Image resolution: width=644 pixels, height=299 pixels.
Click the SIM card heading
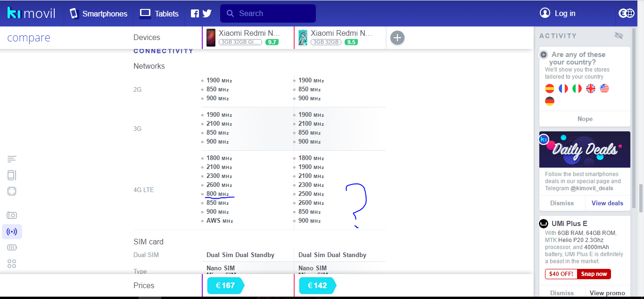tap(149, 242)
